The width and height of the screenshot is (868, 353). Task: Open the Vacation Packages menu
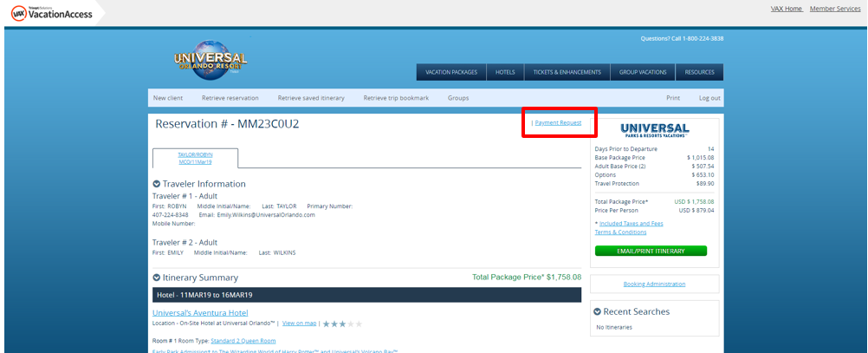[x=451, y=72]
